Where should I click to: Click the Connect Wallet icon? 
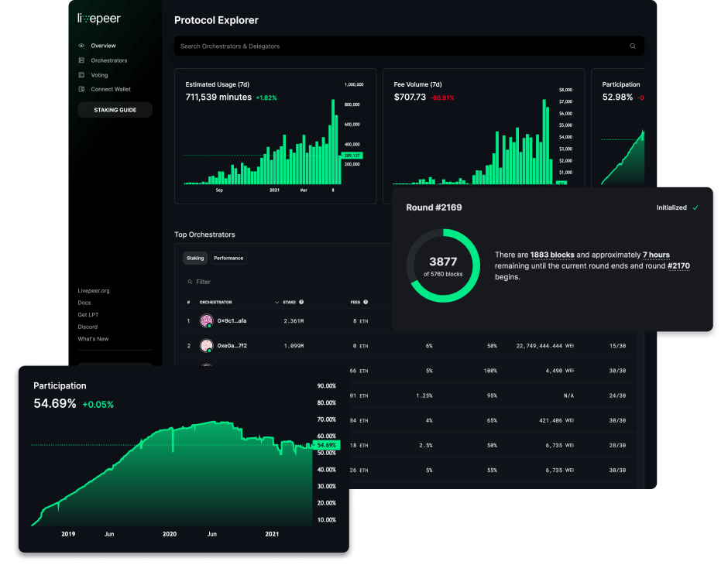tap(81, 89)
